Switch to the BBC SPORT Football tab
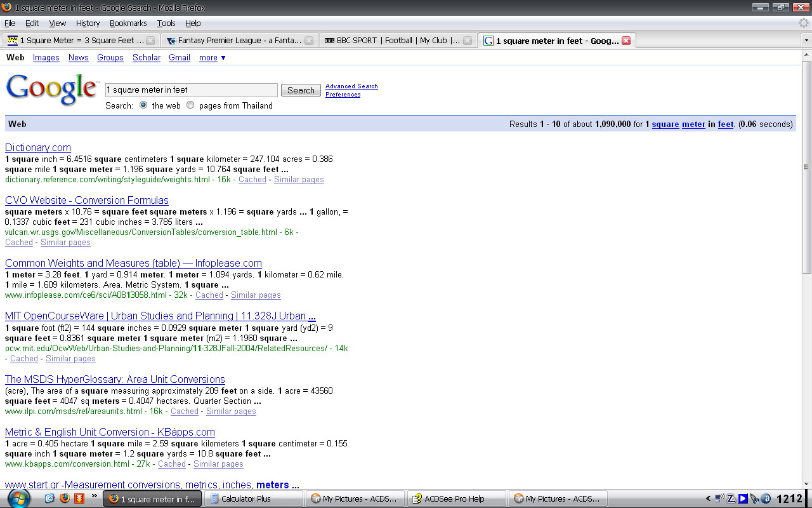 click(x=398, y=41)
